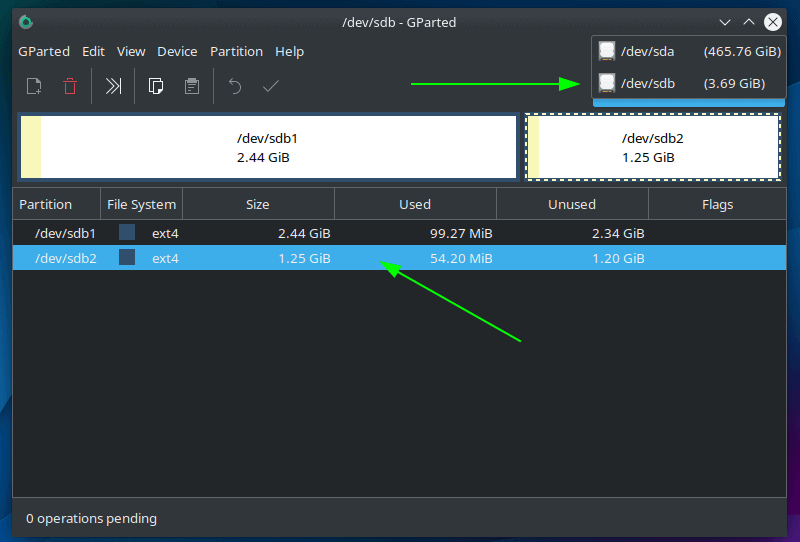The width and height of the screenshot is (800, 542).
Task: Choose /dev/sdb (3.69 GiB) in device list
Action: [x=688, y=83]
